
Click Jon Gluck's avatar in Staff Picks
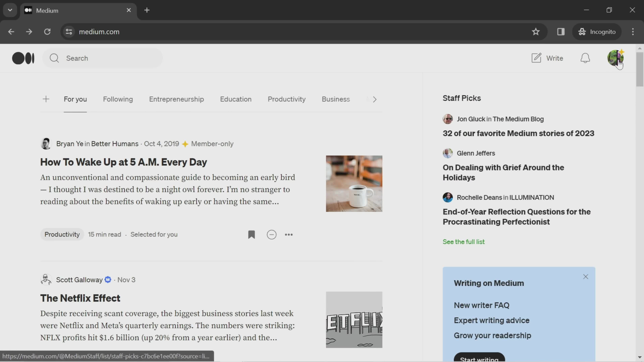point(447,119)
